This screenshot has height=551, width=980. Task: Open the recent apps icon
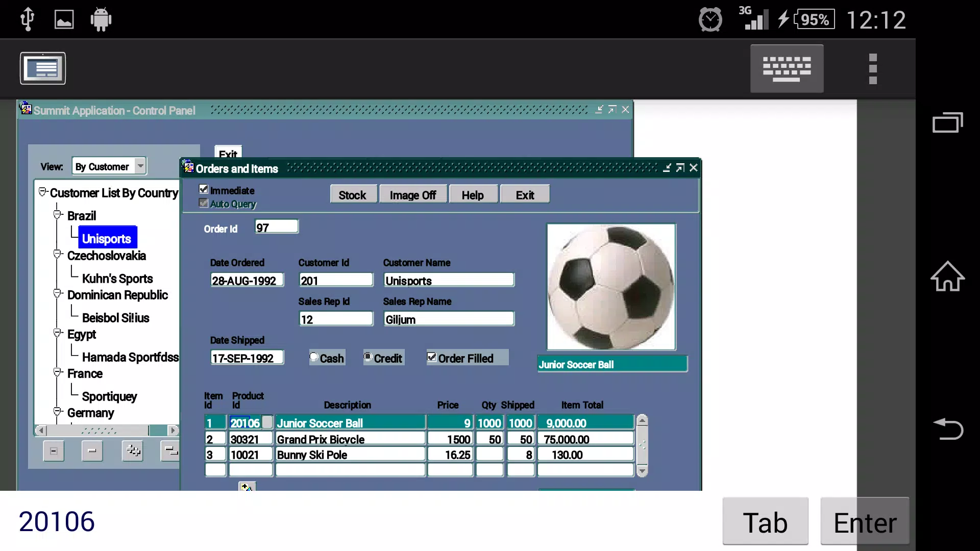point(947,122)
